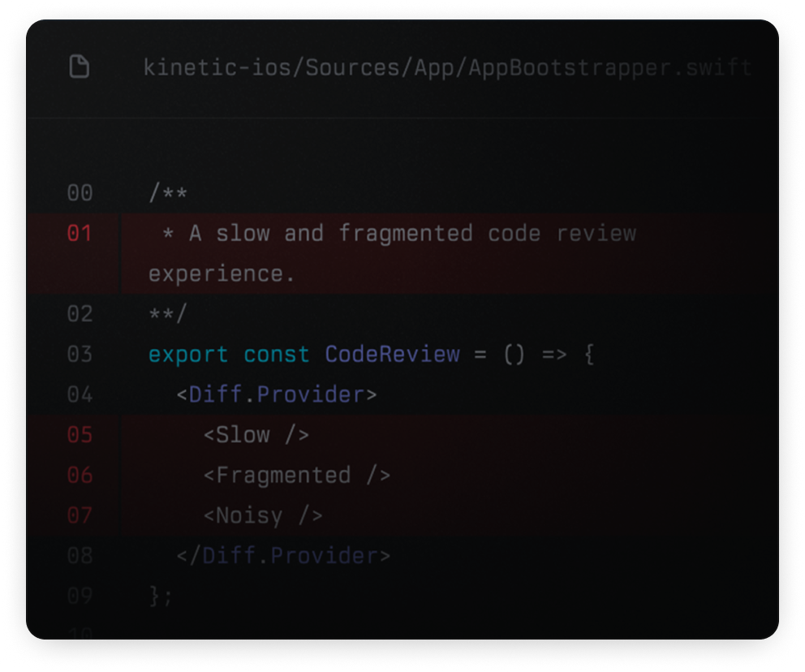Click the 'export' keyword
Viewport: 805px width, 672px height.
188,355
